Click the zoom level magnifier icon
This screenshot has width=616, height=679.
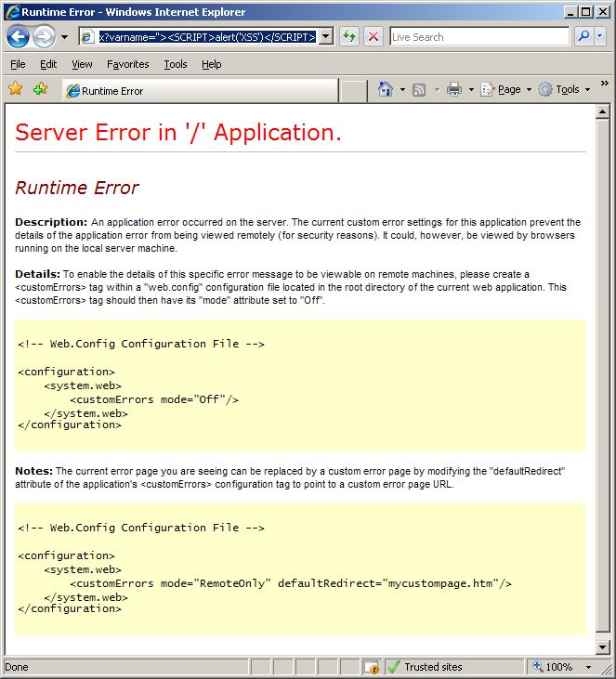click(538, 666)
